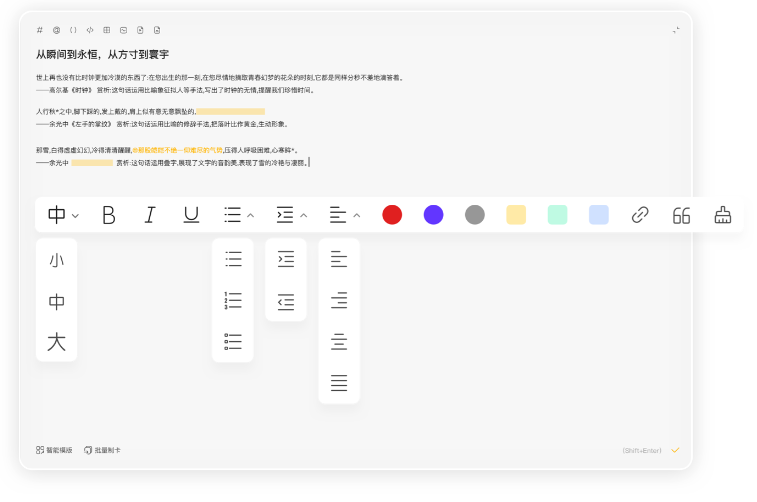Insert an image with the picture icon
Viewport: 757px width, 502px height.
[124, 30]
